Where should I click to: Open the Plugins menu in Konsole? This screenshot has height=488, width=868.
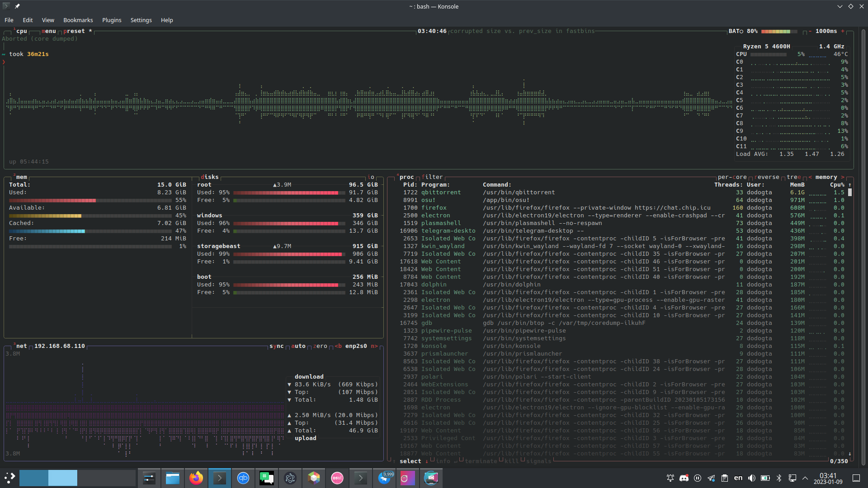(112, 20)
